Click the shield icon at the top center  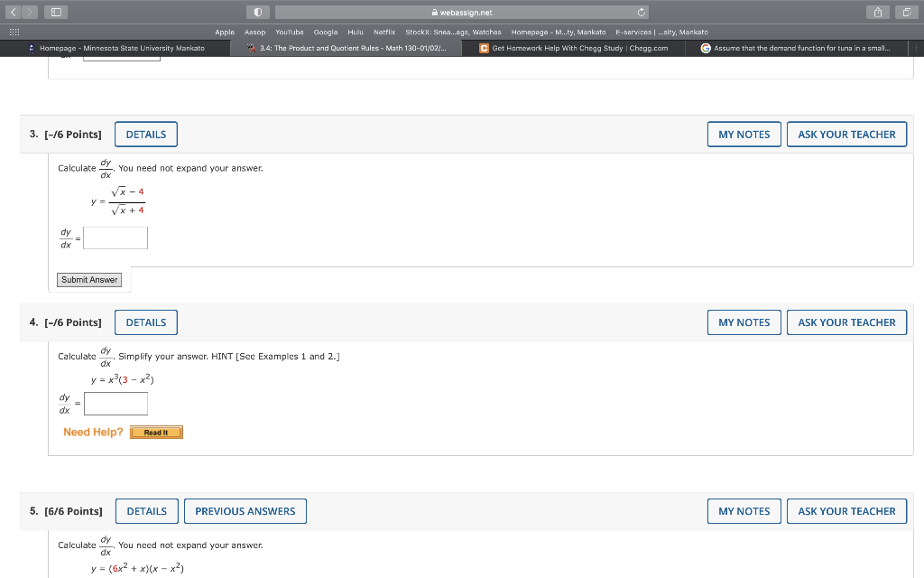[257, 12]
